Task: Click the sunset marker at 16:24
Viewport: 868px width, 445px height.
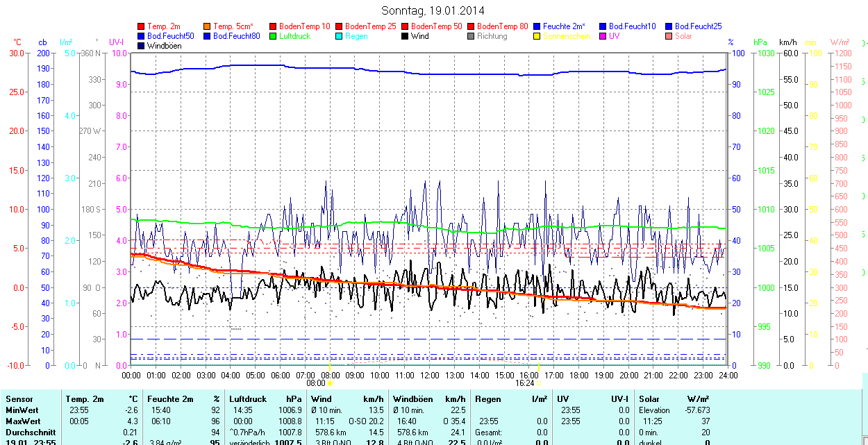Action: 539,382
